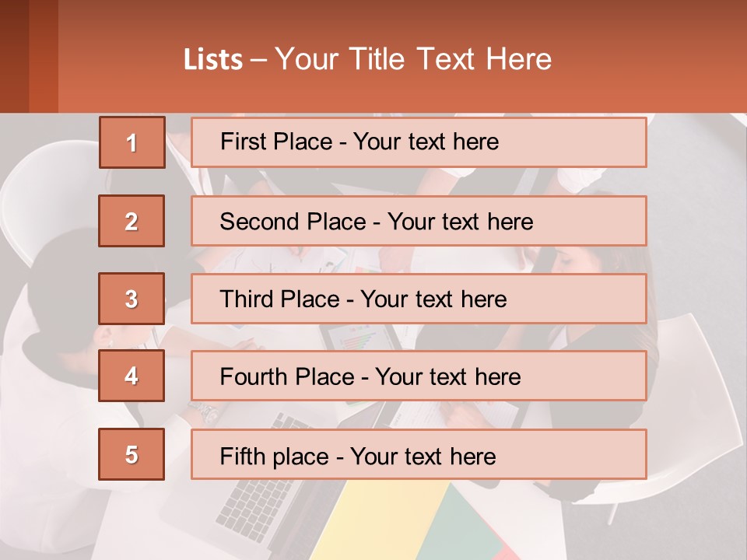Screen dimensions: 747x560
Task: Select the number 2 box
Action: (x=132, y=221)
